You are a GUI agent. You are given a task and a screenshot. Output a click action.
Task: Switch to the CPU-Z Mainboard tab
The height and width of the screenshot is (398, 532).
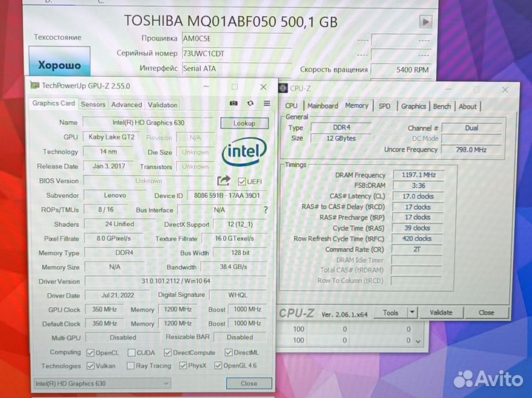pos(323,106)
